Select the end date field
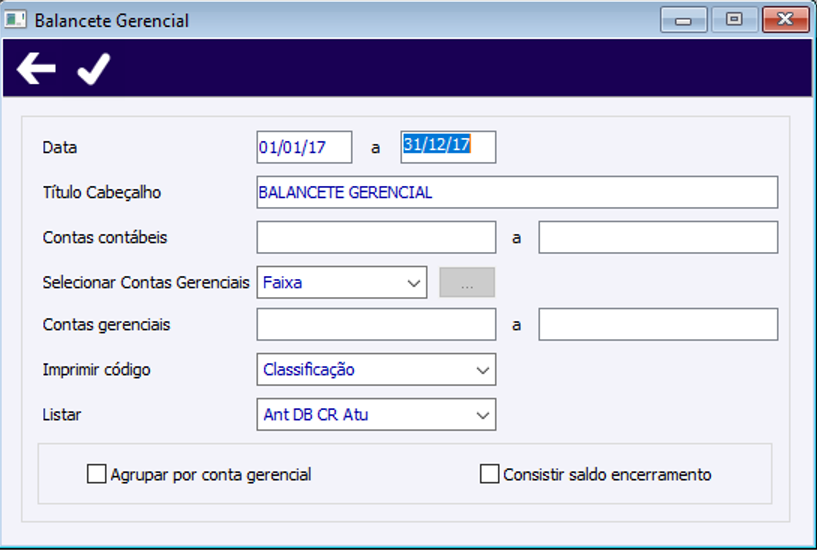 pos(448,147)
